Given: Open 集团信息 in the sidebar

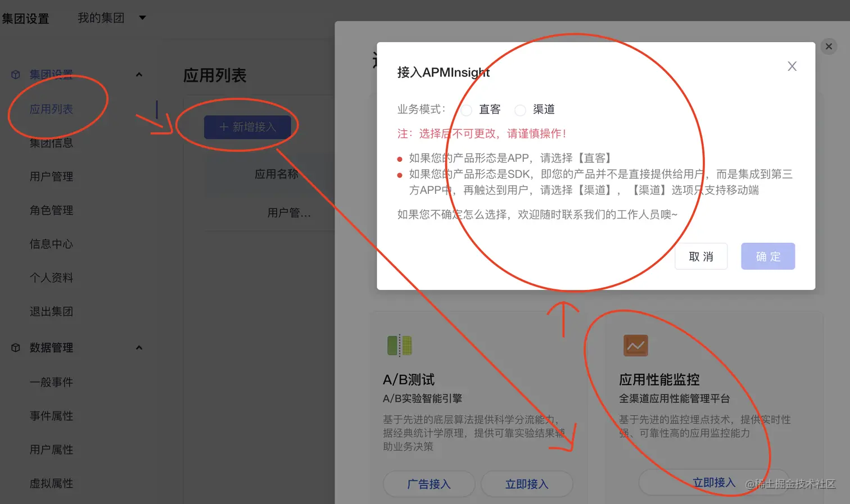Looking at the screenshot, I should coord(51,143).
